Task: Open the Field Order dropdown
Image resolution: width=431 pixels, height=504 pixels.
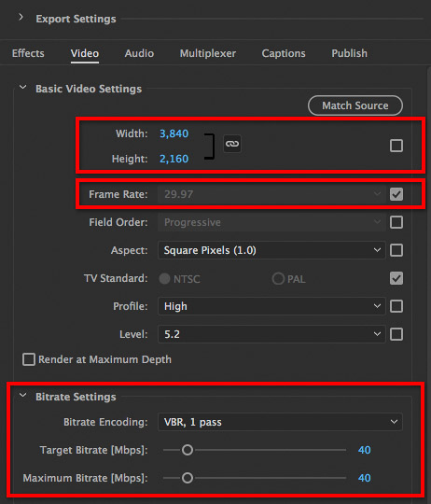Action: (271, 222)
